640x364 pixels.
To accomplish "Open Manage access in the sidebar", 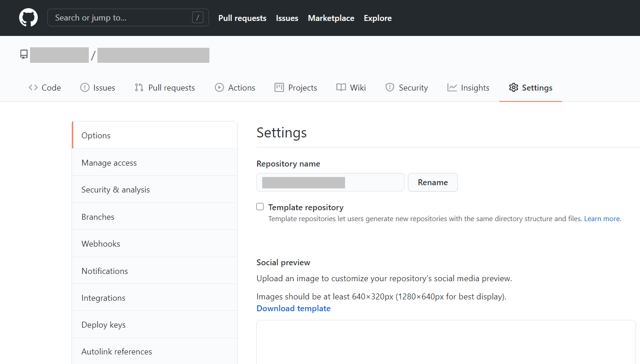I will click(x=155, y=162).
